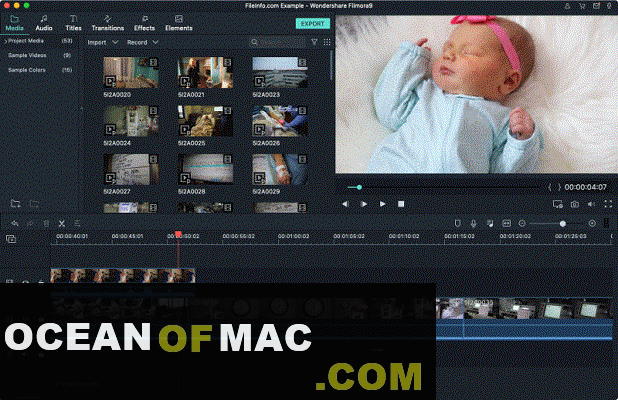618x400 pixels.
Task: Click the delete folder icon
Action: click(34, 204)
